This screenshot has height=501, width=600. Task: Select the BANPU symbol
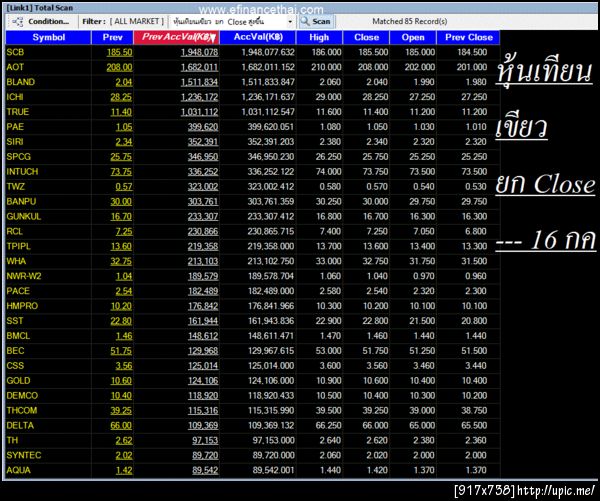21,201
